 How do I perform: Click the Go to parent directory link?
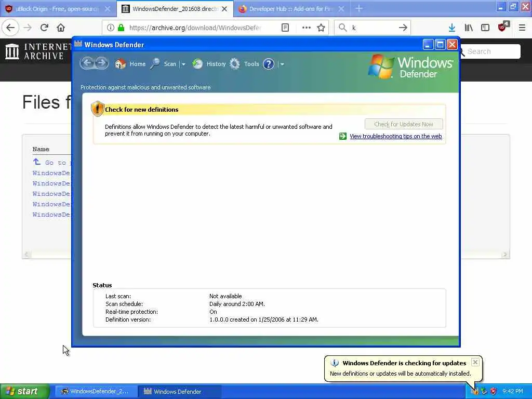(51, 162)
